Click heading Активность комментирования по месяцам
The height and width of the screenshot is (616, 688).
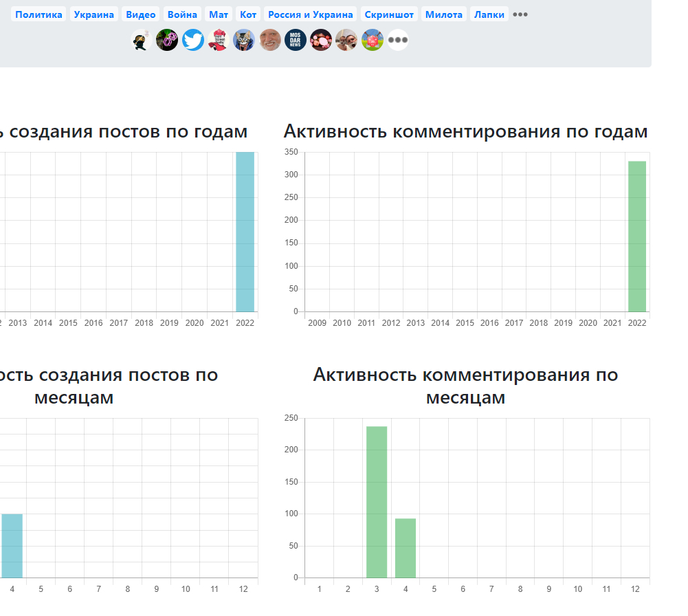pyautogui.click(x=465, y=386)
